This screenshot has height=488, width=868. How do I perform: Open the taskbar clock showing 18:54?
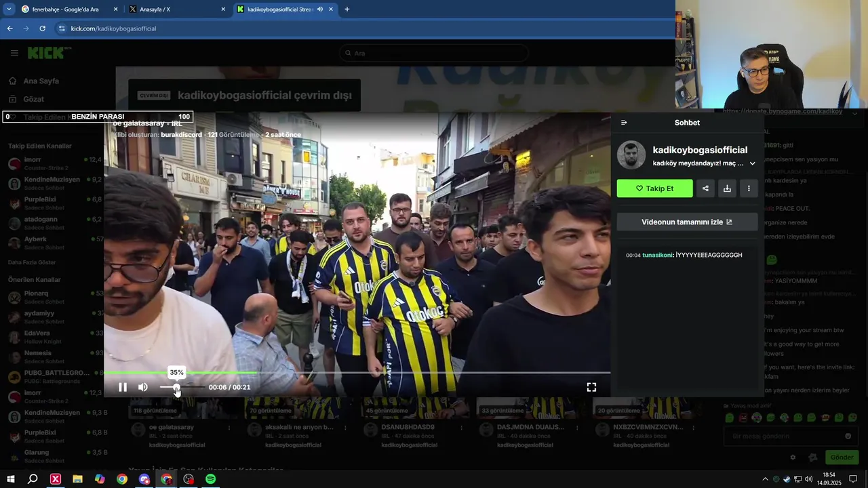[x=829, y=479]
